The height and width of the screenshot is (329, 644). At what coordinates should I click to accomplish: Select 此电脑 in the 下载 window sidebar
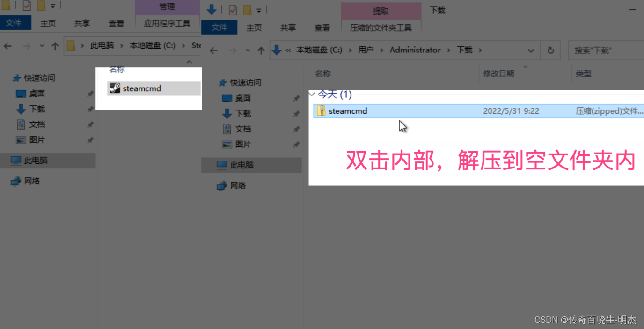click(242, 165)
